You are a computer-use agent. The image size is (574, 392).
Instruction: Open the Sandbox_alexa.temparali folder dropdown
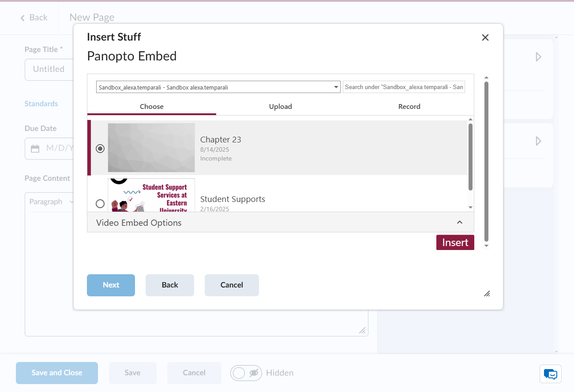218,87
